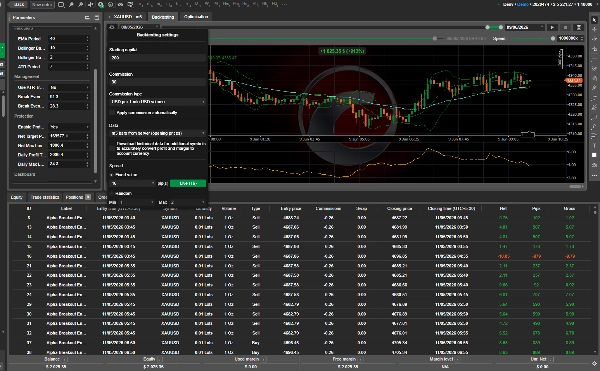Click the backtest progress timeline slider handle

[x=435, y=39]
